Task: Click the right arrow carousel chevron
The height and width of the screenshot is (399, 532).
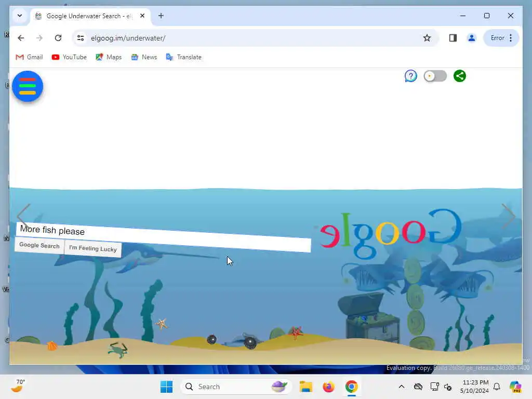Action: tap(508, 216)
